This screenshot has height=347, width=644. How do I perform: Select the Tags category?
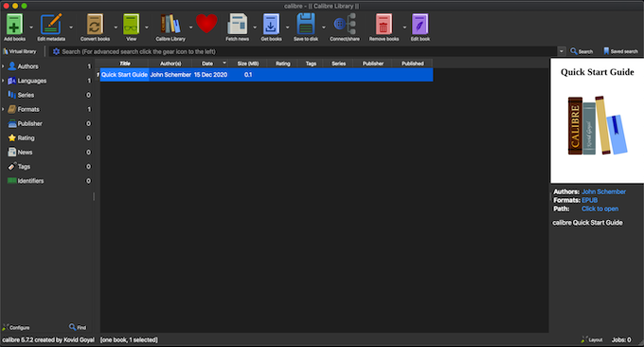click(24, 167)
